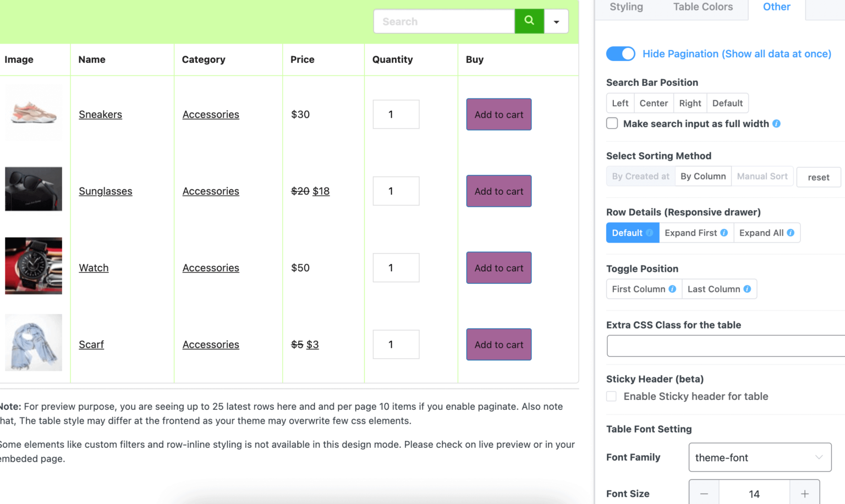This screenshot has height=504, width=845.
Task: Click the Watch product thumbnail
Action: click(x=34, y=266)
